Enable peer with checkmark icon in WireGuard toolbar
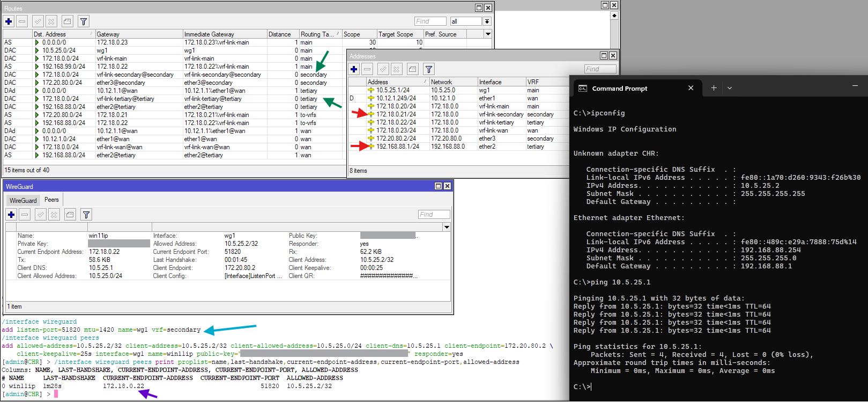This screenshot has height=402, width=868. (40, 215)
